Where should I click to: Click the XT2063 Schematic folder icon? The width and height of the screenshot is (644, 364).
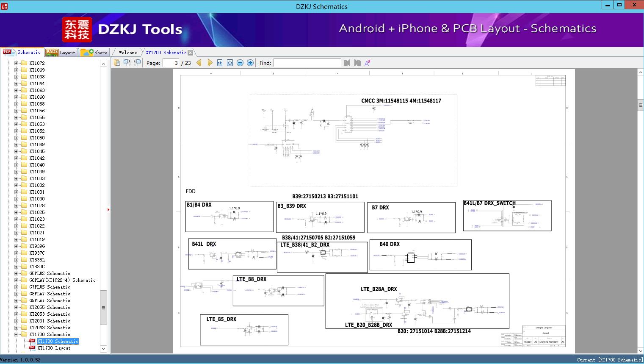click(24, 328)
